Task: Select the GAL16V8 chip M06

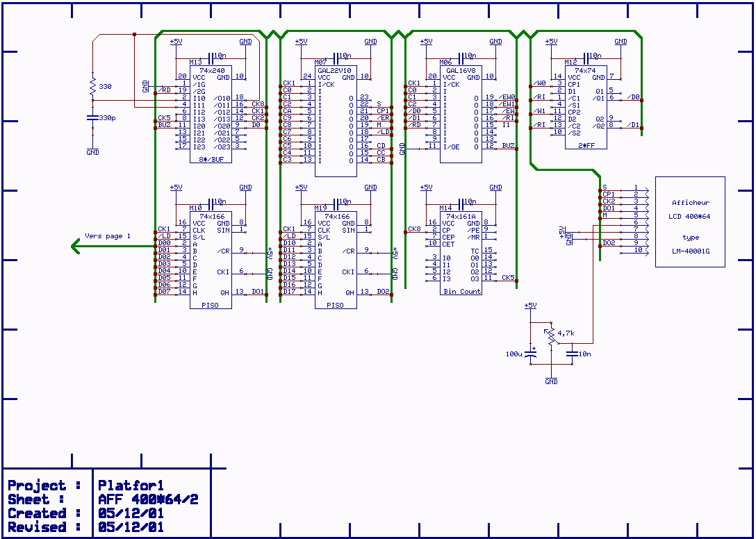Action: pyautogui.click(x=461, y=115)
